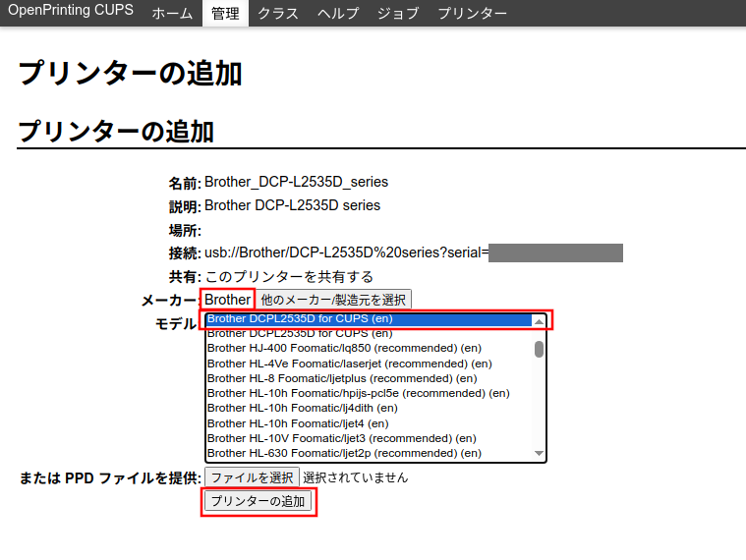Open the クラス tab

point(278,13)
